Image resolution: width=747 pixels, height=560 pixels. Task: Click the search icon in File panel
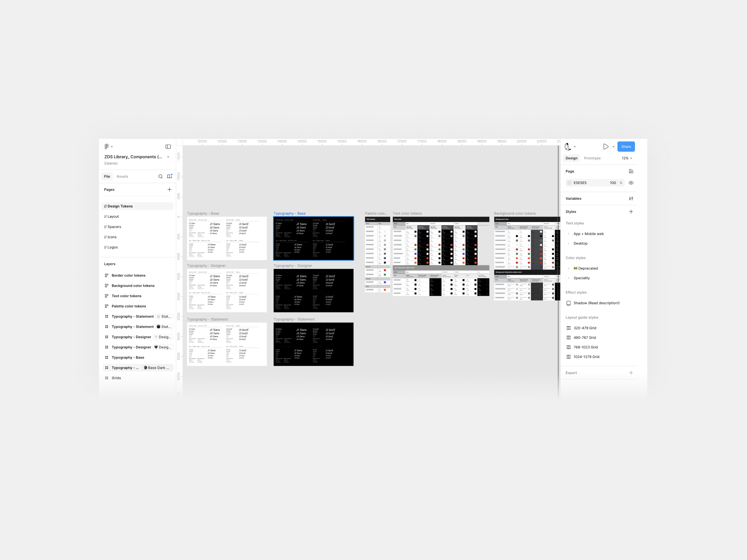(161, 177)
